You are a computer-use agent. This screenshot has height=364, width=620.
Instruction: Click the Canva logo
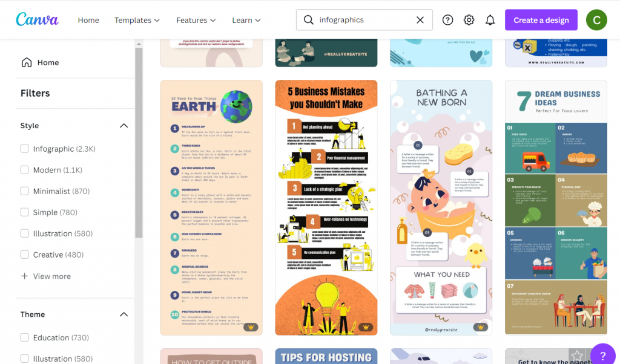[x=37, y=19]
